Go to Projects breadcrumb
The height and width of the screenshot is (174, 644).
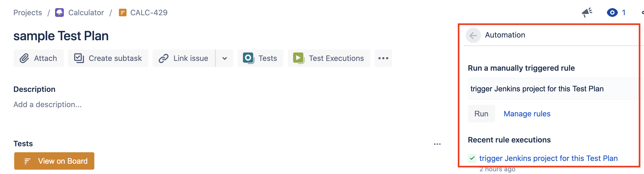28,13
